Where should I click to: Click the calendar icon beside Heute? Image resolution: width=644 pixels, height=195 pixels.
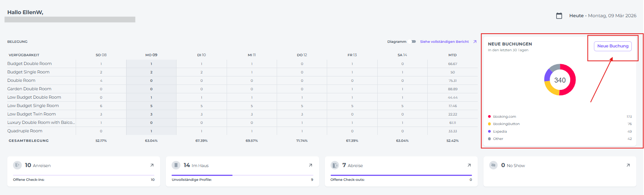559,16
